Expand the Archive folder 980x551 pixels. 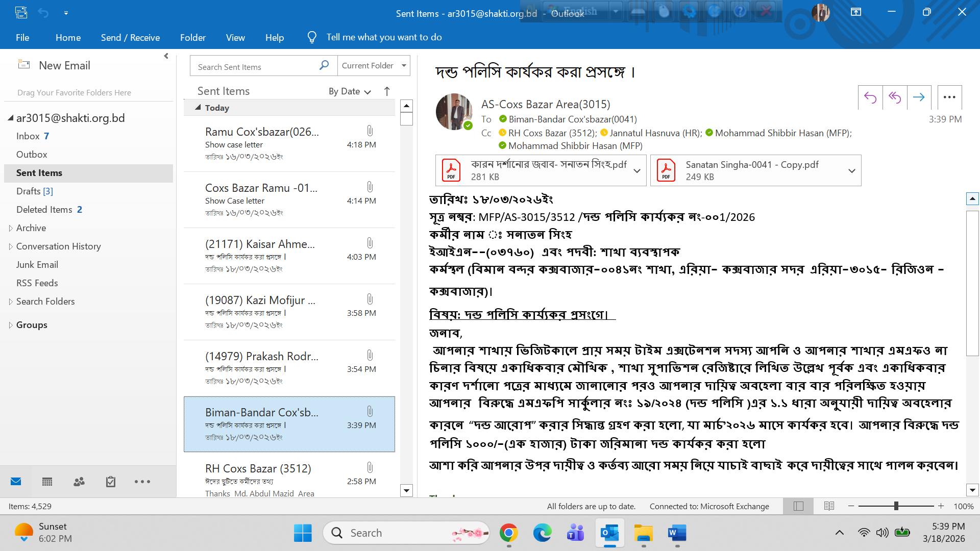pos(11,228)
